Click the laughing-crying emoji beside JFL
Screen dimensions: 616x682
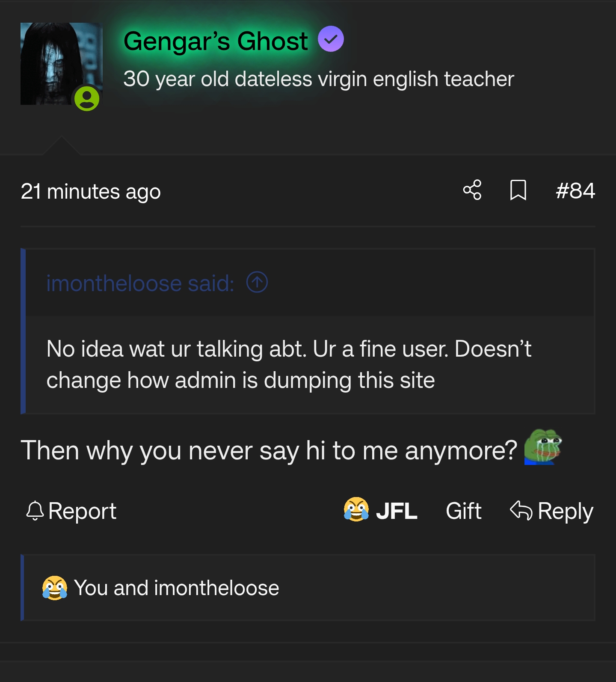tap(356, 509)
